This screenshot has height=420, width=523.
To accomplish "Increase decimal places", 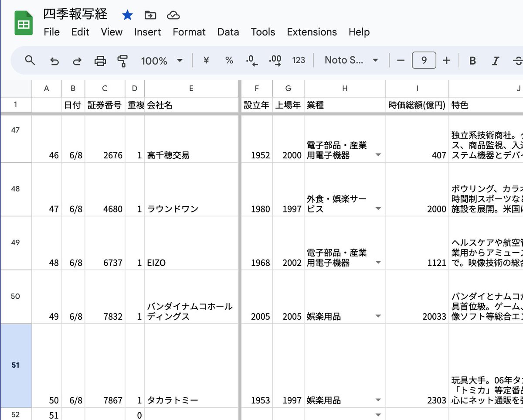I will 275,60.
